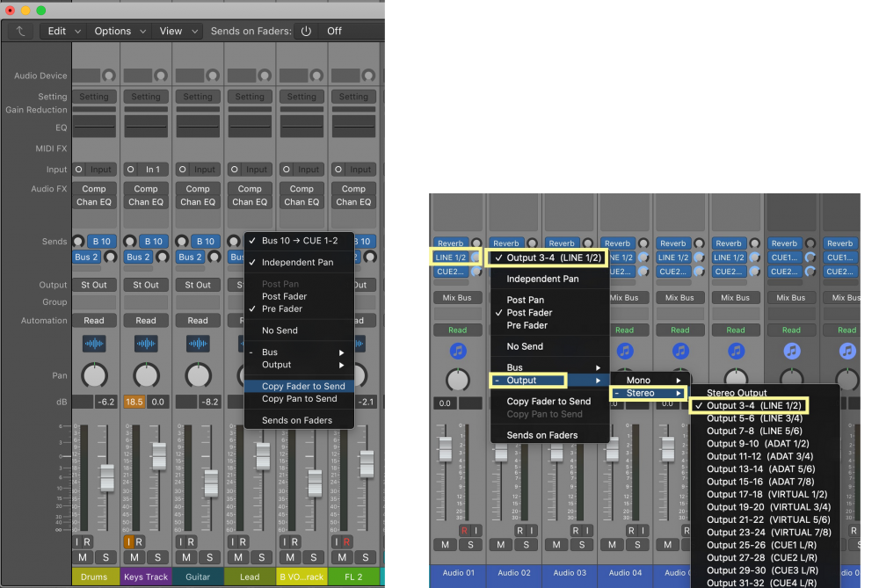The width and height of the screenshot is (879, 588).
Task: Click the Setting button on Guitar strip
Action: coord(198,97)
